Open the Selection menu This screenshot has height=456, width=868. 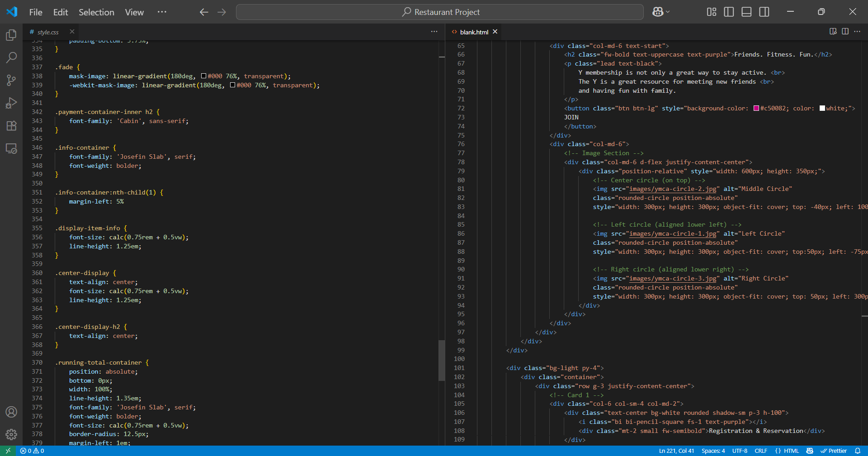(96, 12)
